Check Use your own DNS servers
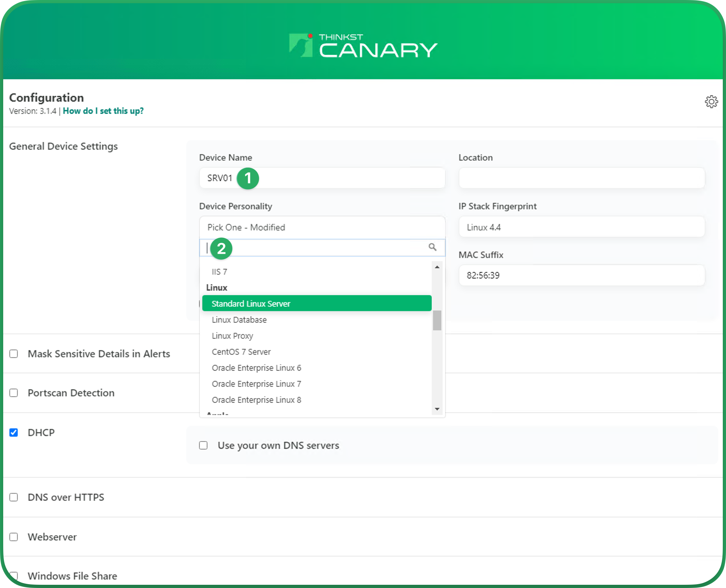 pyautogui.click(x=203, y=445)
